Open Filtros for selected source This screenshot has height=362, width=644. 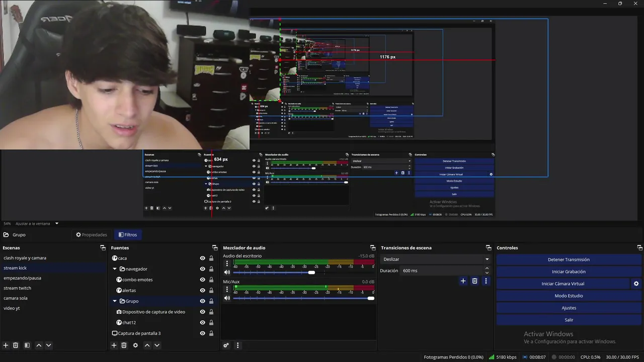click(x=128, y=235)
